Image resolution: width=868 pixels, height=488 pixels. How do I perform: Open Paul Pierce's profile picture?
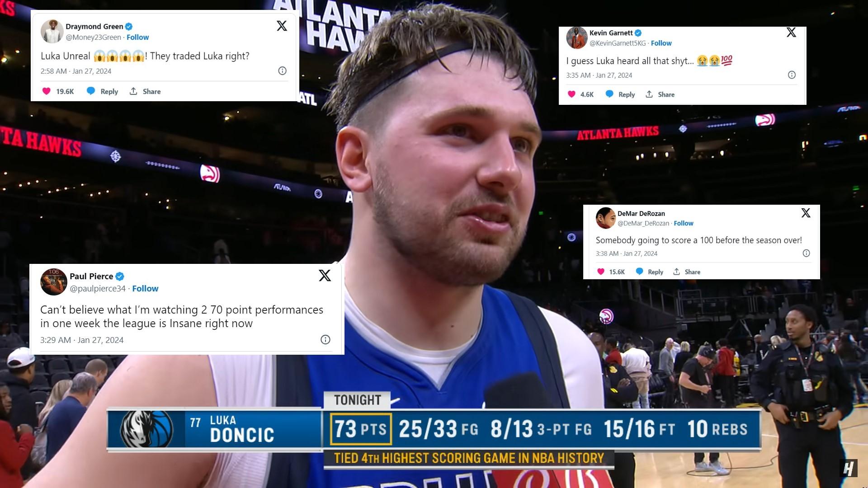tap(54, 282)
